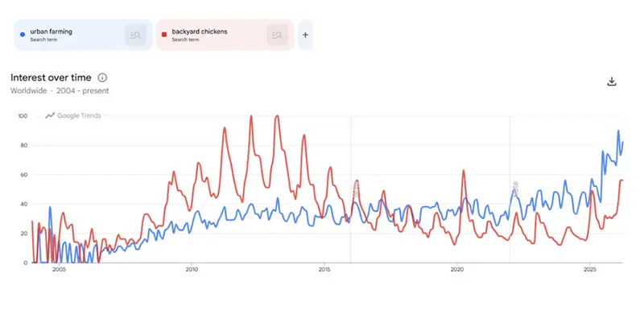Click the 100 value on y-axis

coord(23,116)
